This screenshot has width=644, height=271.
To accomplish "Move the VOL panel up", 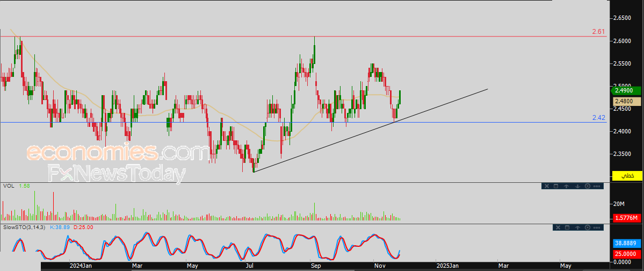I will click(x=567, y=186).
